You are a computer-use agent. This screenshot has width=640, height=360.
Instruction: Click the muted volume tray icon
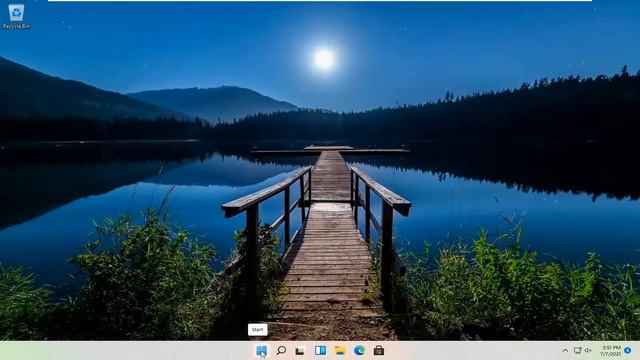click(x=588, y=350)
